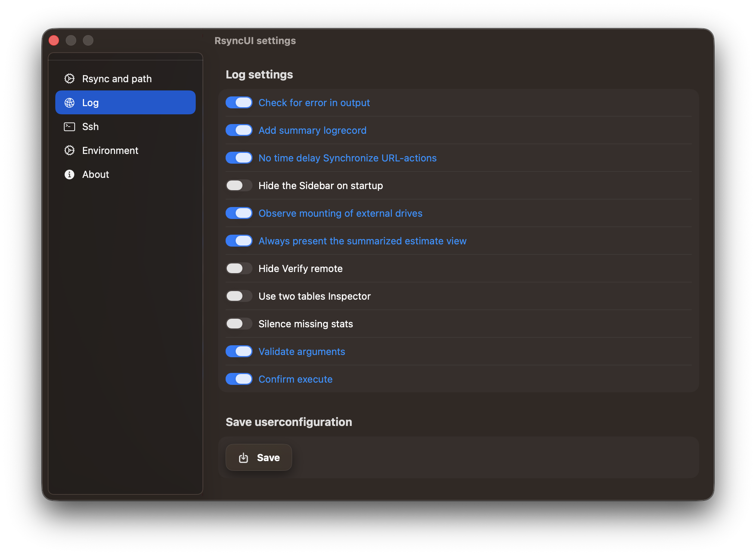This screenshot has width=756, height=556.
Task: Enable Hide Verify remote switch
Action: click(239, 269)
